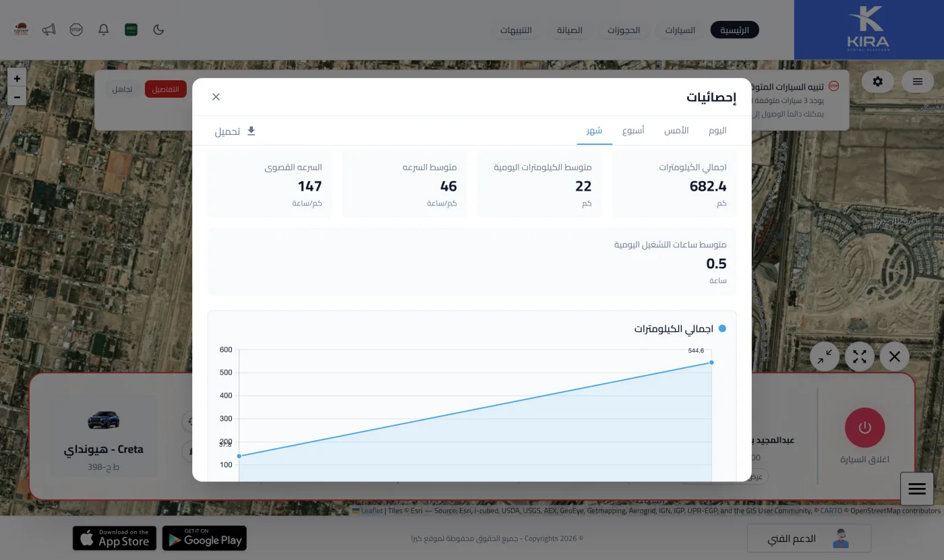Minimize the vehicle panel with collapse arrows
The height and width of the screenshot is (560, 944).
pos(824,357)
